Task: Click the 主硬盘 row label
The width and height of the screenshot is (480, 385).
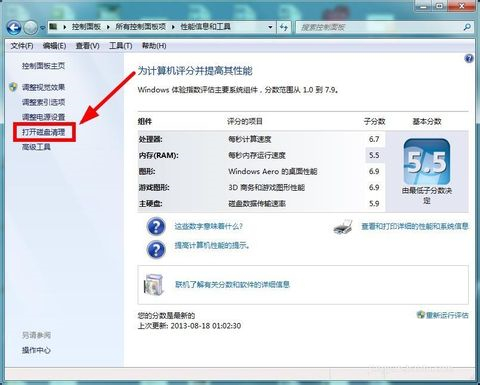Action: 150,204
